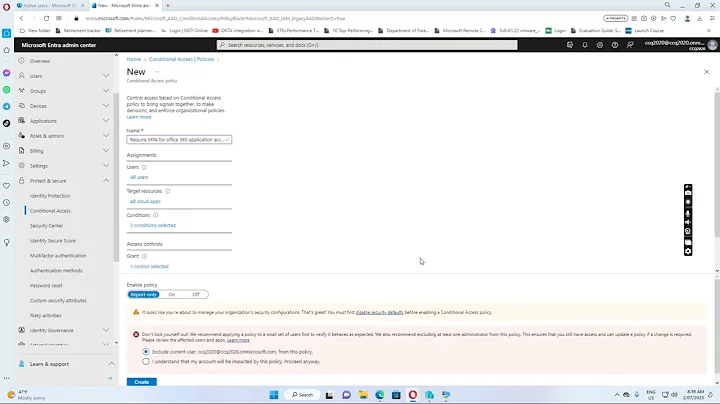Expand the Users menu chevron
The width and height of the screenshot is (720, 404).
(x=106, y=76)
